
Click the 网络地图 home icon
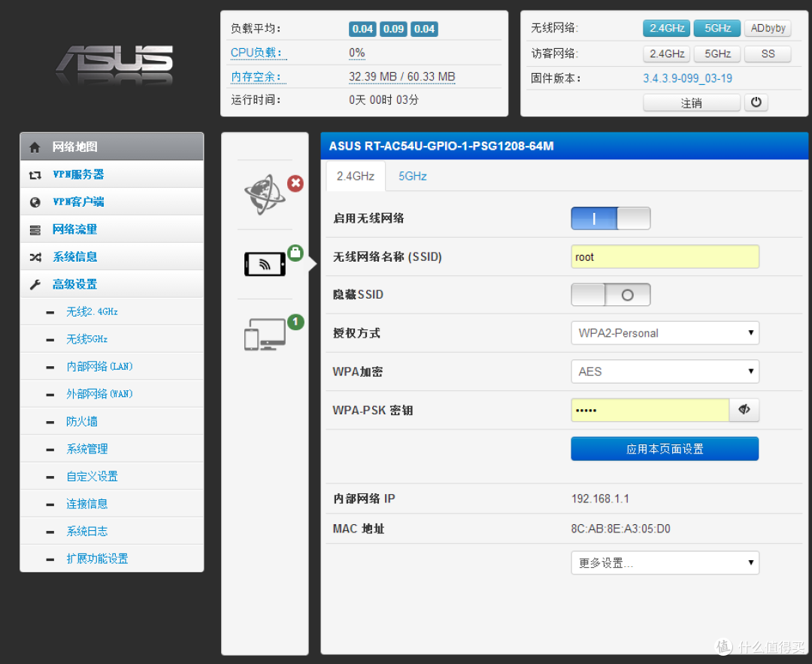[35, 147]
